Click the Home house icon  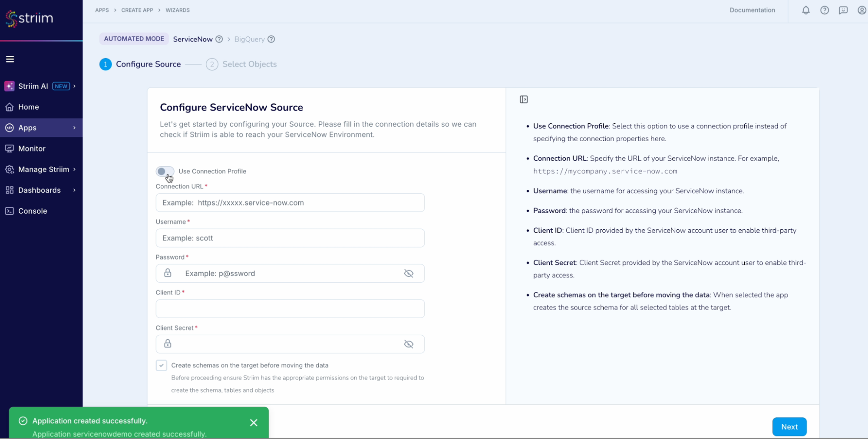coord(10,107)
